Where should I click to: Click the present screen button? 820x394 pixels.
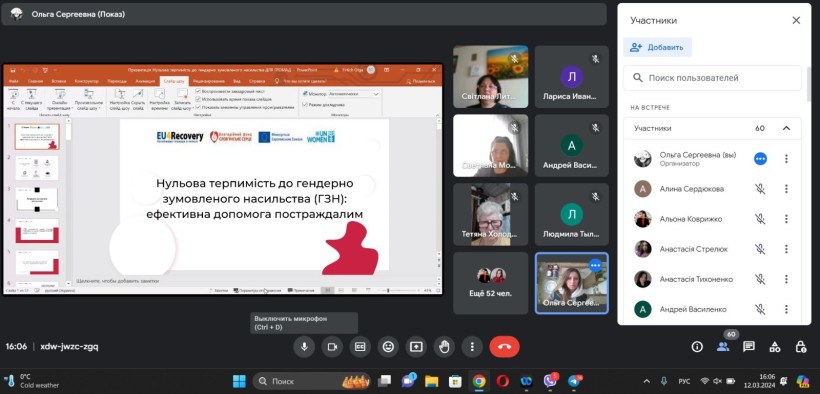point(416,347)
